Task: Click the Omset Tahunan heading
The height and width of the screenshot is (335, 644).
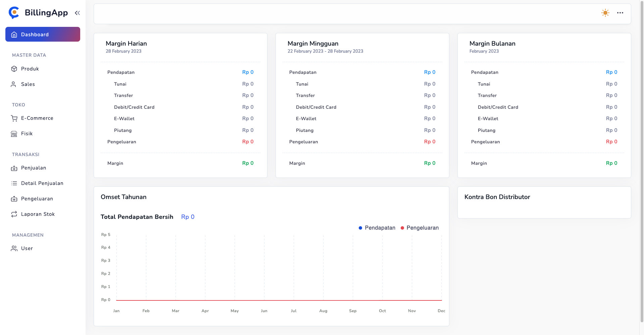Action: point(123,197)
